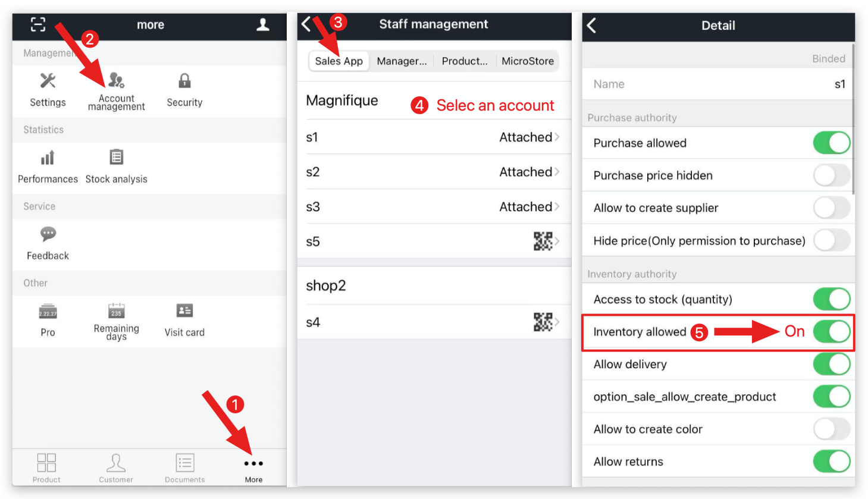Enable Allow to create color
The height and width of the screenshot is (499, 868).
(x=831, y=429)
